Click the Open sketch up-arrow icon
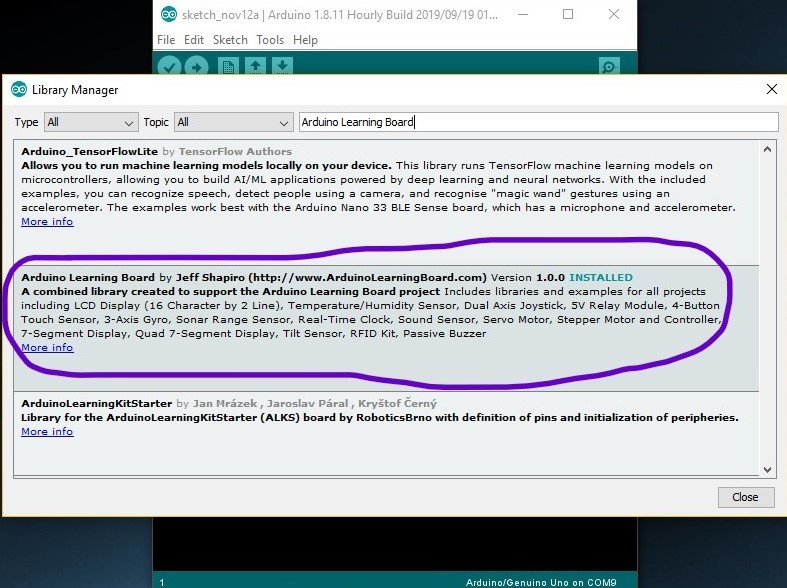This screenshot has width=787, height=588. (255, 66)
